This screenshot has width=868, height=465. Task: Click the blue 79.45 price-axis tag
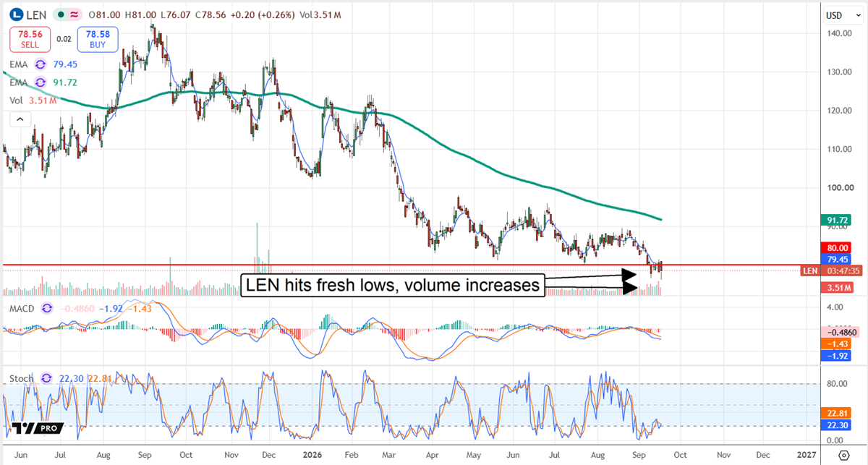pyautogui.click(x=838, y=259)
